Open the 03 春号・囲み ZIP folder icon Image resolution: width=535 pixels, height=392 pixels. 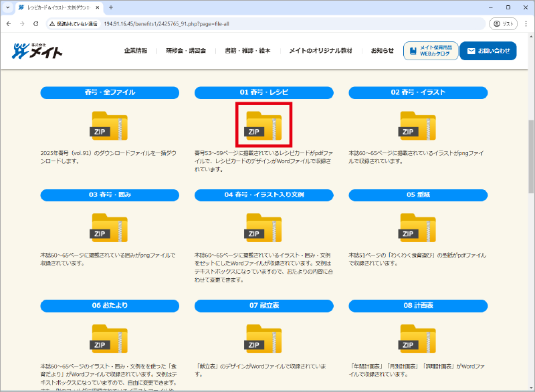click(x=109, y=228)
